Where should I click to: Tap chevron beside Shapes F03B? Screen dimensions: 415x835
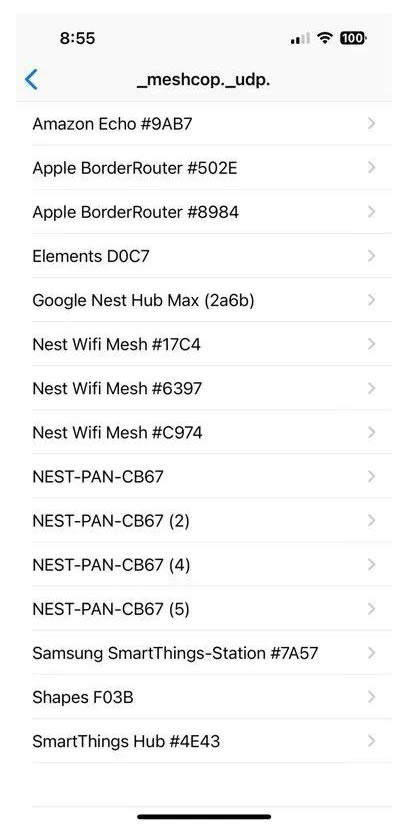(372, 697)
